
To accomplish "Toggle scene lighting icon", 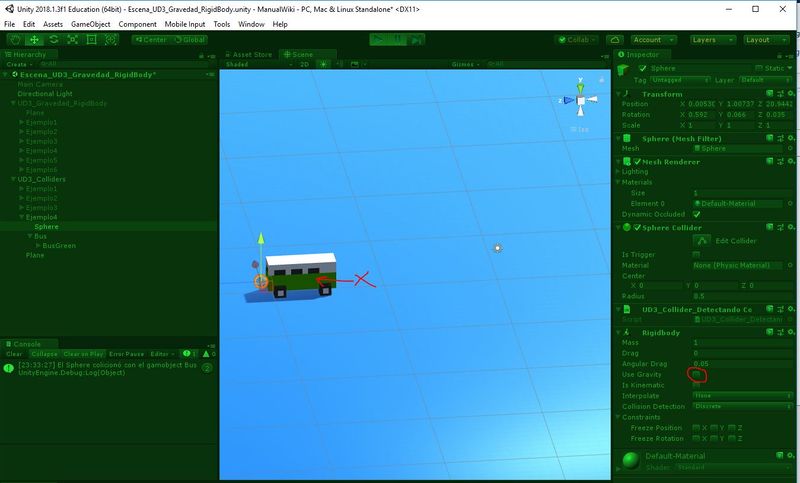I will (x=323, y=64).
